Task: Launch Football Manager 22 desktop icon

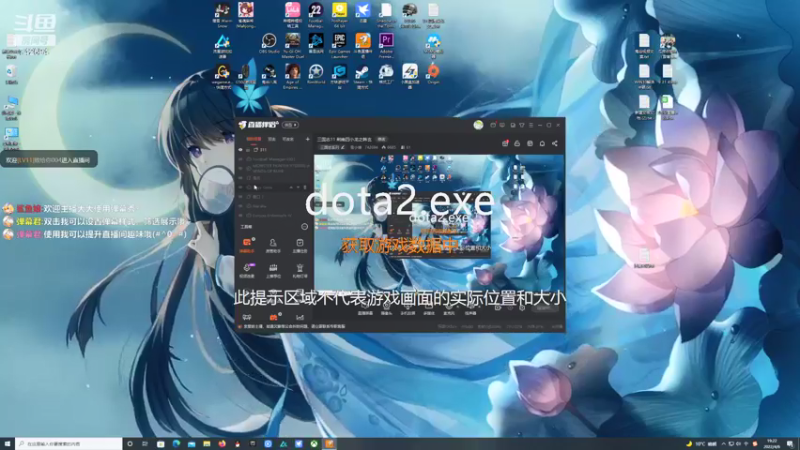Action: (316, 14)
